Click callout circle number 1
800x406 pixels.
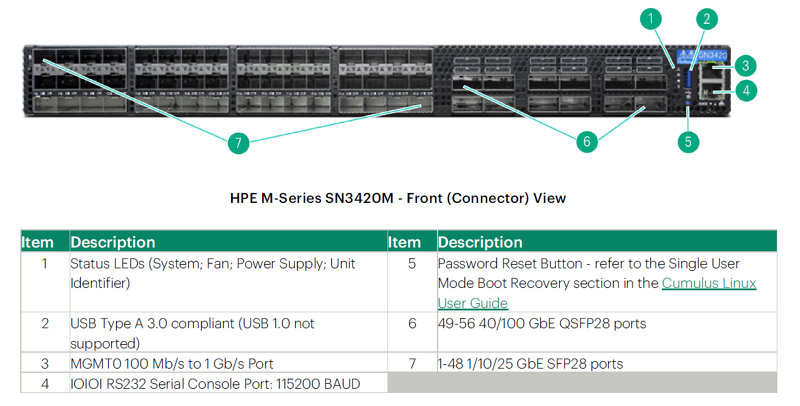coord(653,18)
